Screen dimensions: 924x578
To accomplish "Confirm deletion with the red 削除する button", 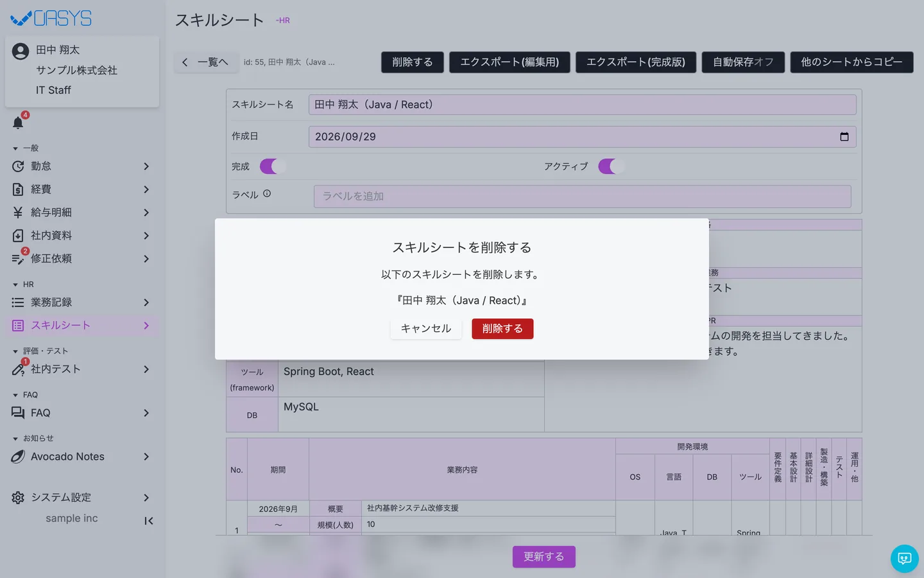I will [x=502, y=329].
